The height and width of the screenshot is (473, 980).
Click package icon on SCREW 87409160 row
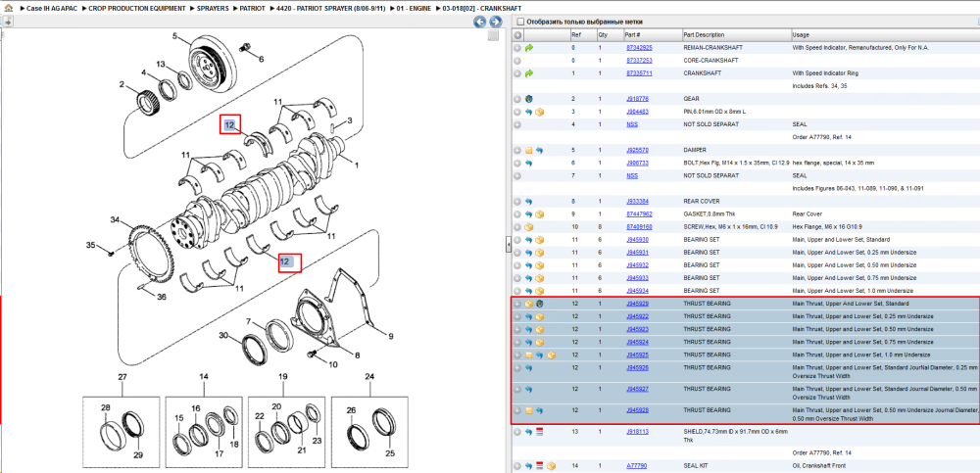coord(529,227)
